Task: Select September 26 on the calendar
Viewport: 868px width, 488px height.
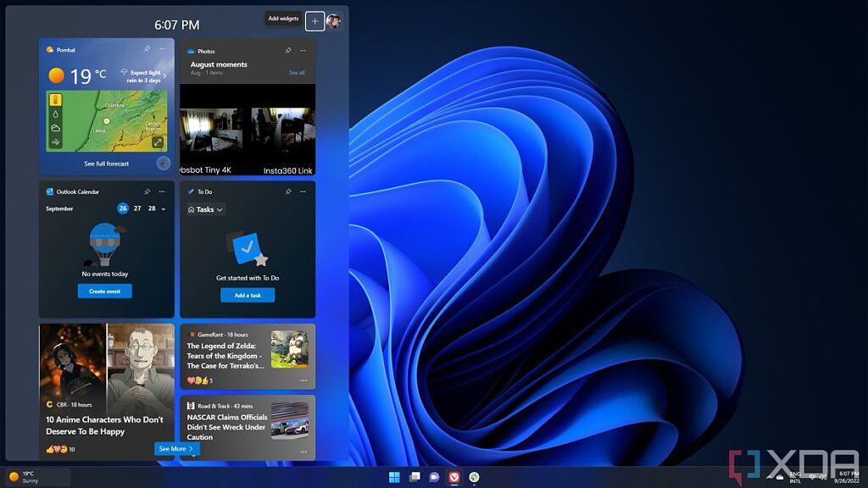Action: [x=124, y=209]
